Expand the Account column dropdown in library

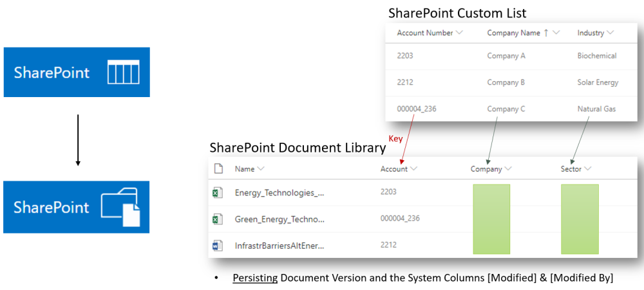click(x=414, y=169)
